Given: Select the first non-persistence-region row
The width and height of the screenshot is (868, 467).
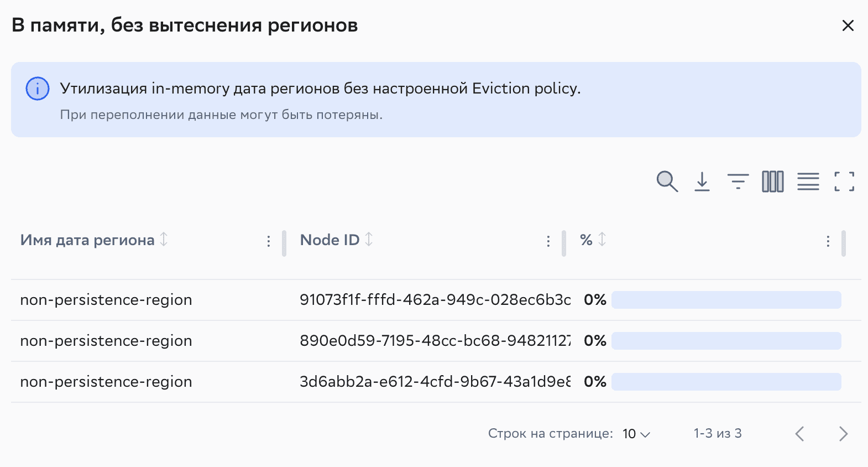Looking at the screenshot, I should pyautogui.click(x=106, y=300).
